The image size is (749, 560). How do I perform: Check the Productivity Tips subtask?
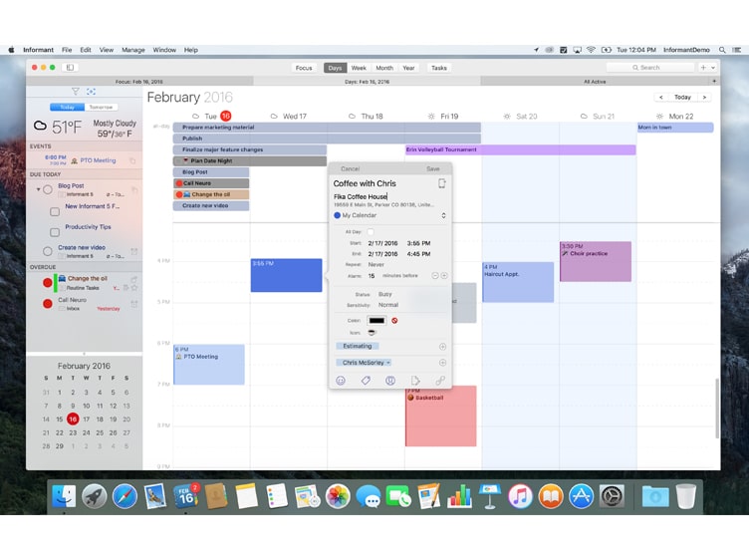coord(55,232)
